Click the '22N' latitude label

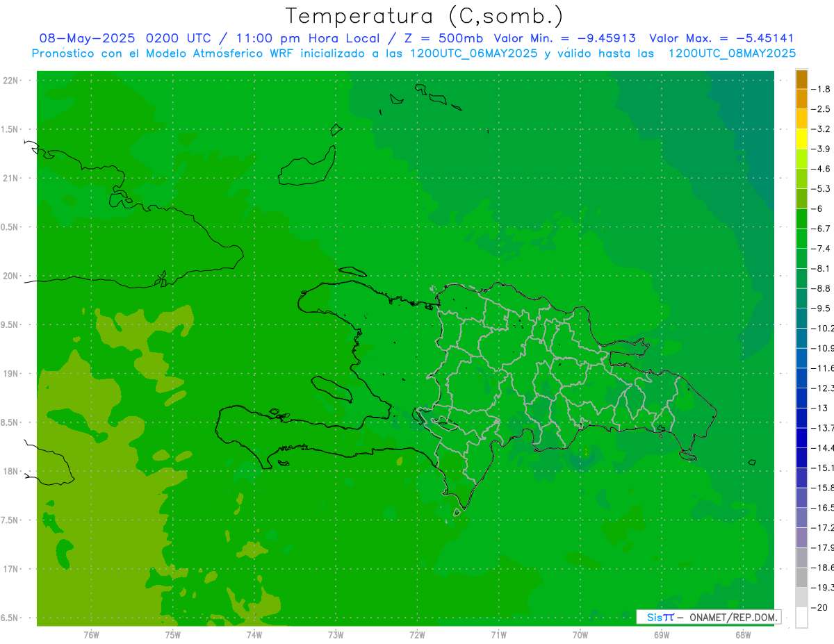12,81
